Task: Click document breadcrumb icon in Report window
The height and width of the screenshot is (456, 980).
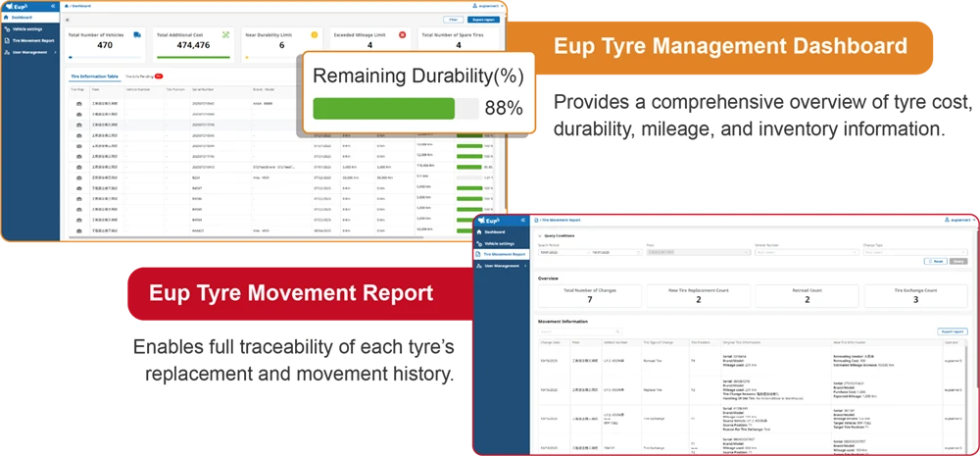Action: pos(537,221)
